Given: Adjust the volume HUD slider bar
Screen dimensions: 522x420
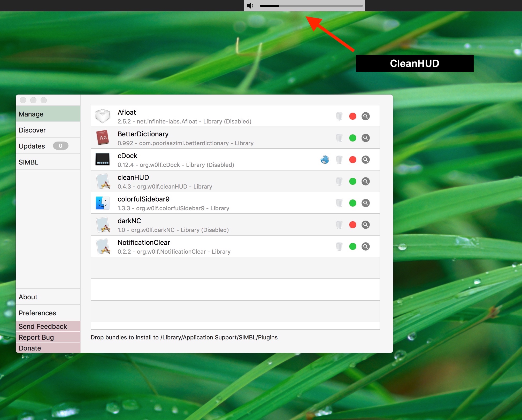Looking at the screenshot, I should click(311, 5).
